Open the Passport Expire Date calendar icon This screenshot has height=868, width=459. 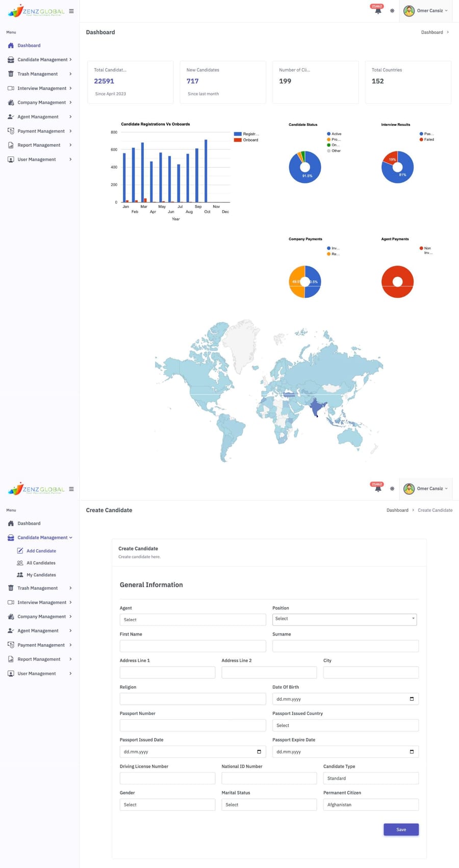point(412,752)
